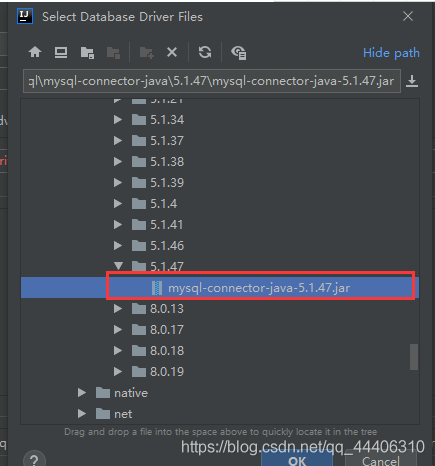This screenshot has height=466, width=435.
Task: Click the New Folder toolbar icon
Action: (146, 53)
